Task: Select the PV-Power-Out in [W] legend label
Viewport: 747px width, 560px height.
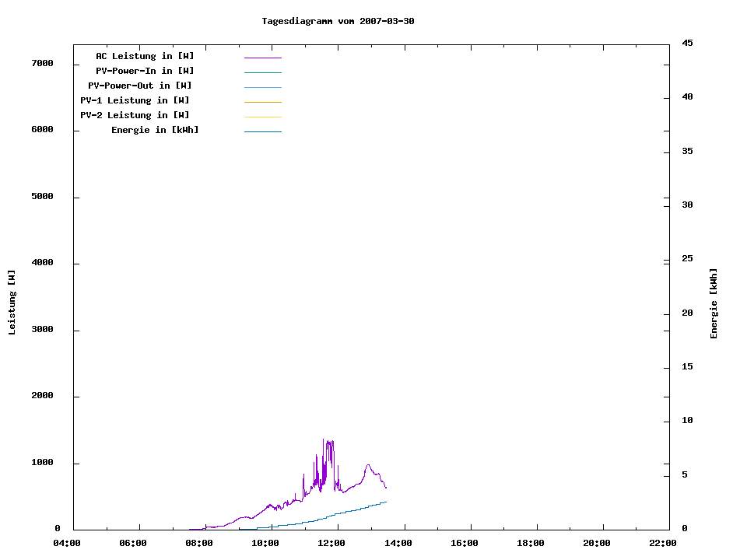Action: tap(139, 86)
